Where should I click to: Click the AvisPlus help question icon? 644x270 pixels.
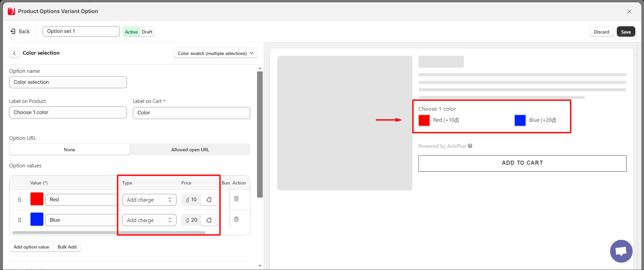coord(470,146)
